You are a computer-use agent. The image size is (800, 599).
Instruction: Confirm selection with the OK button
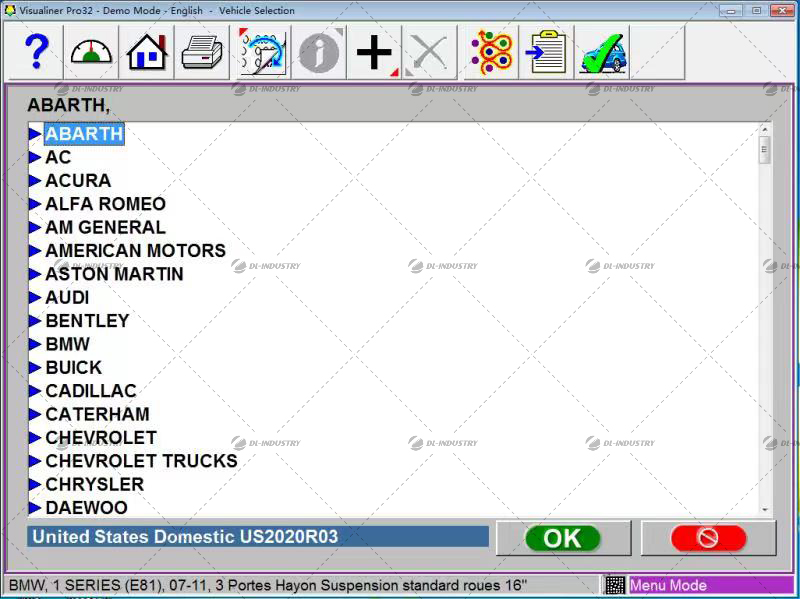(563, 537)
